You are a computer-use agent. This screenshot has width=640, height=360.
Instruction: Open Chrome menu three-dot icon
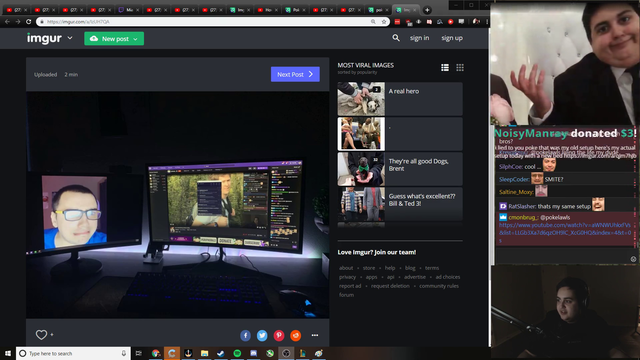pyautogui.click(x=487, y=22)
